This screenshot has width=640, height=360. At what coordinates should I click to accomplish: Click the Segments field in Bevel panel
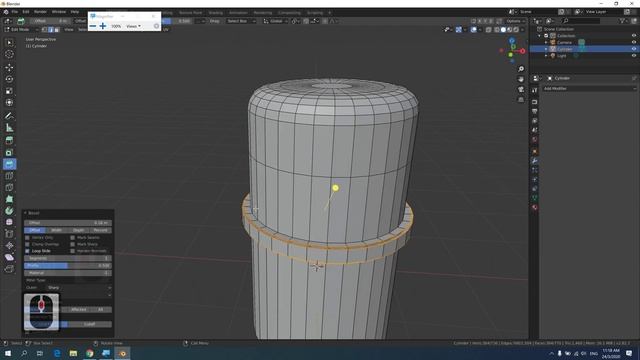point(68,258)
